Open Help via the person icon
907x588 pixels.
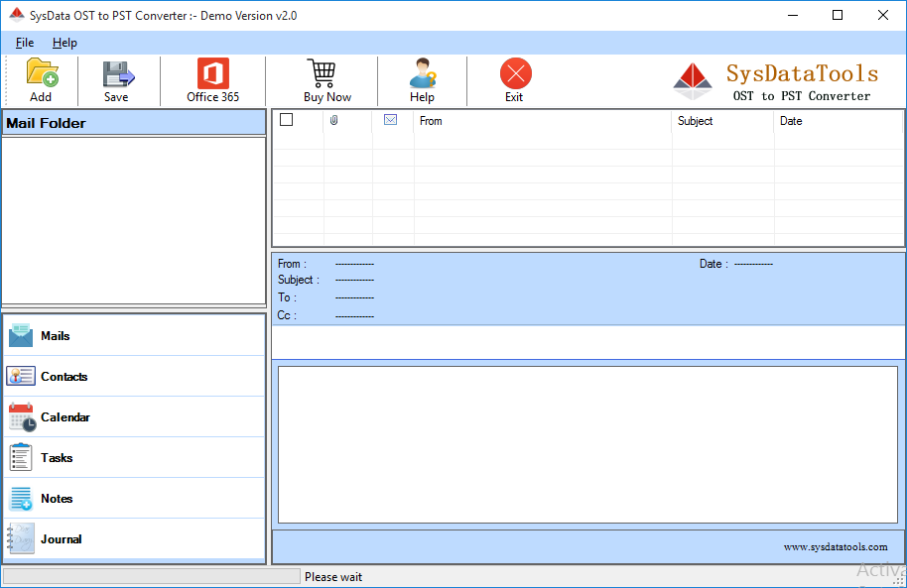pos(423,72)
